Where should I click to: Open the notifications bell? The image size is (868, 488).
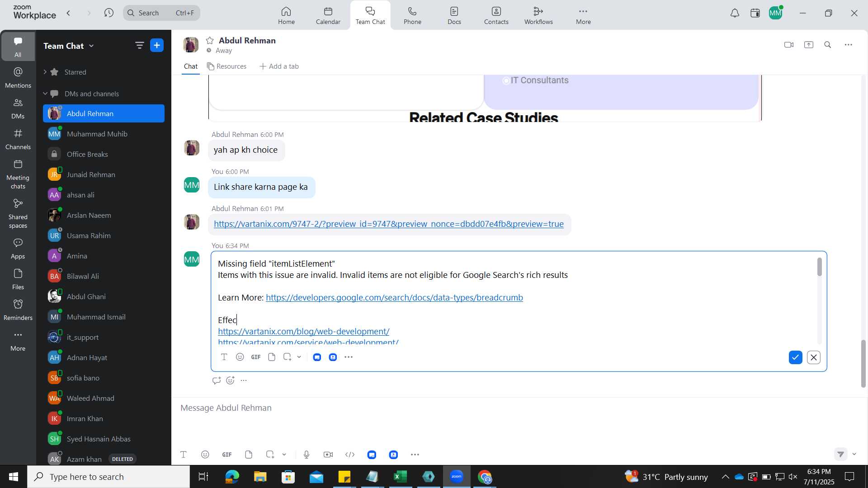pos(735,13)
